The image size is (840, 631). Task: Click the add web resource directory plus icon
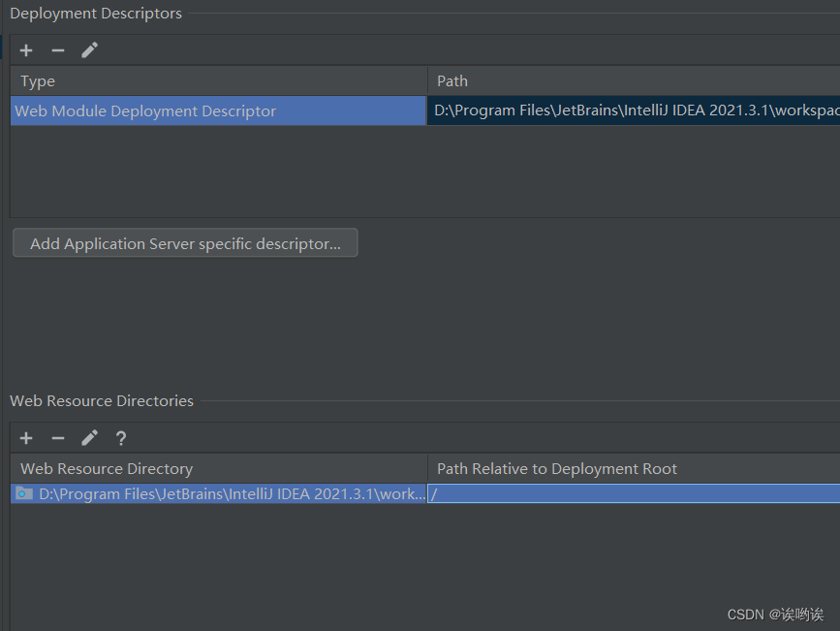(25, 437)
